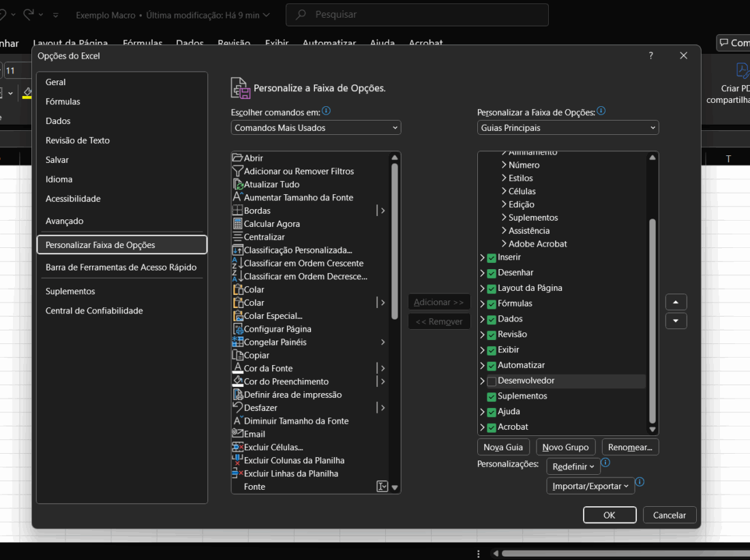Click the move up arrow button
Screen dimensions: 750x560
click(676, 302)
